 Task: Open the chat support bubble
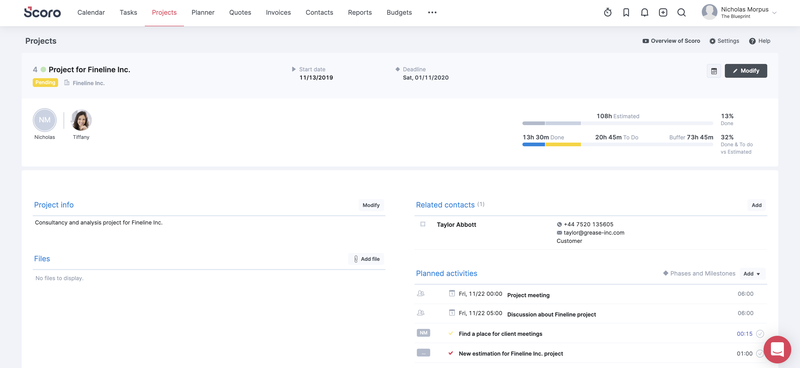pos(777,350)
